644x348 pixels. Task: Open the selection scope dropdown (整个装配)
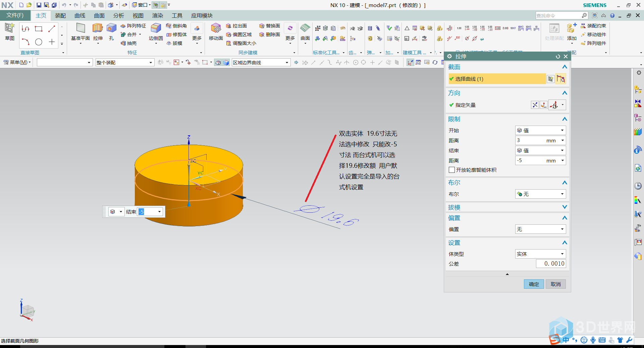[x=124, y=63]
